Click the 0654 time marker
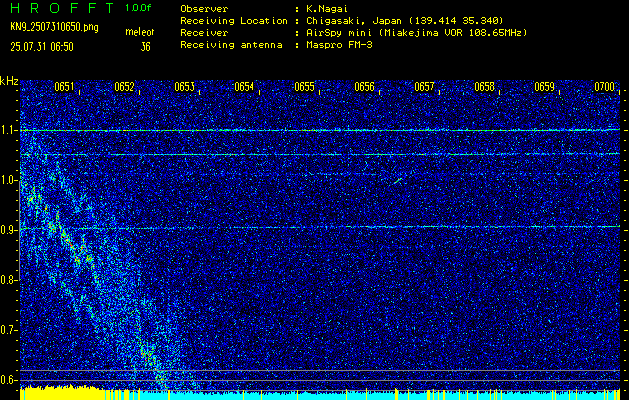The image size is (629, 400). coord(244,87)
